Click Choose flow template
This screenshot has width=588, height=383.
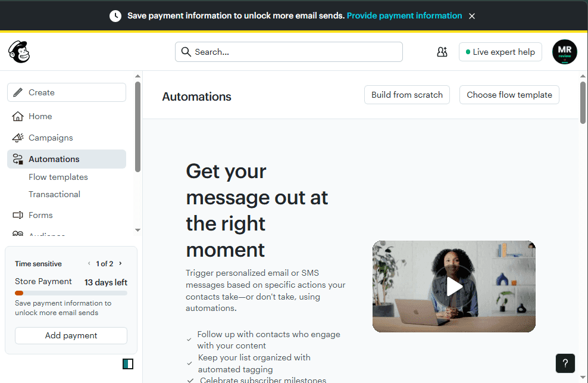click(509, 95)
